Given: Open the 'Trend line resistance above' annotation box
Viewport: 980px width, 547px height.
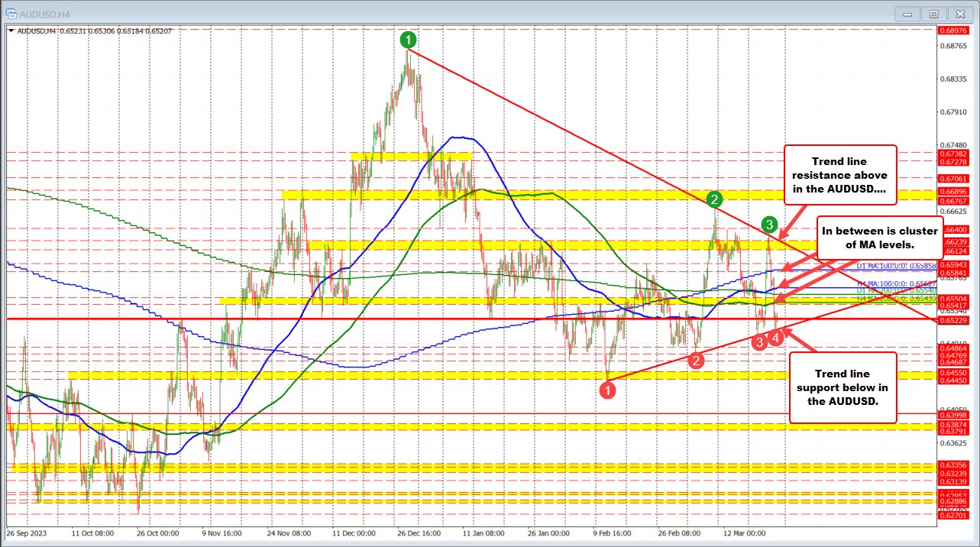Looking at the screenshot, I should (x=840, y=176).
